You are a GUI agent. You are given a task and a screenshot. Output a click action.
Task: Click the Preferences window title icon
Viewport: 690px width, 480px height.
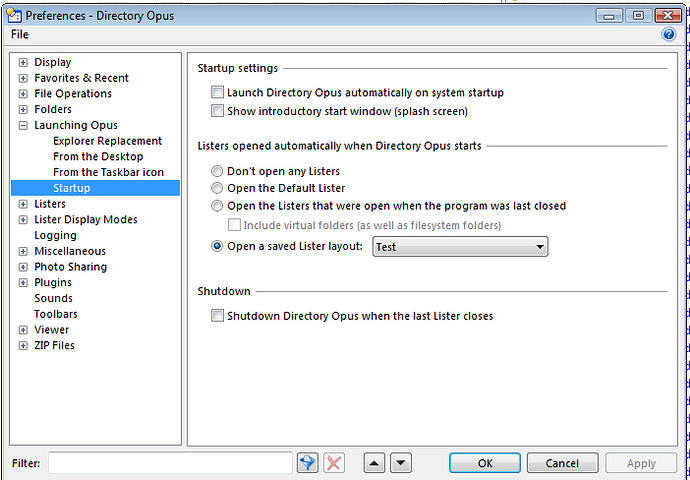point(14,15)
